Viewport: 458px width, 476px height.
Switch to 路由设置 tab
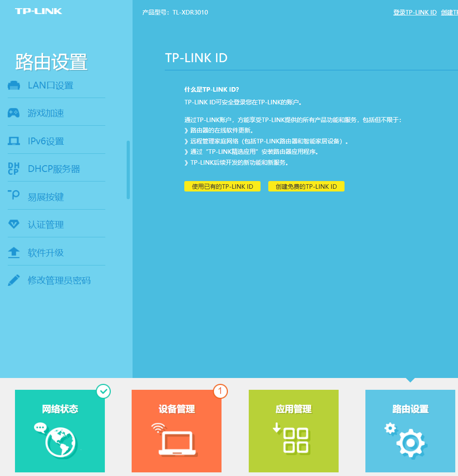pos(410,431)
